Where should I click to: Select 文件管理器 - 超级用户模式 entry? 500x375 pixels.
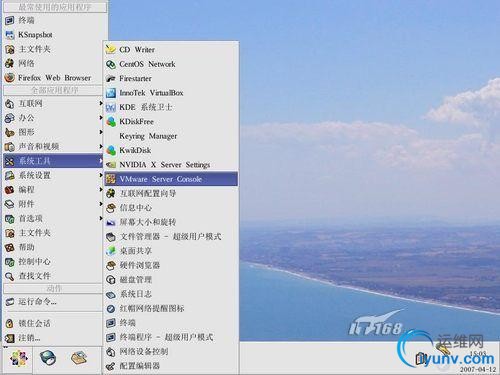point(171,237)
